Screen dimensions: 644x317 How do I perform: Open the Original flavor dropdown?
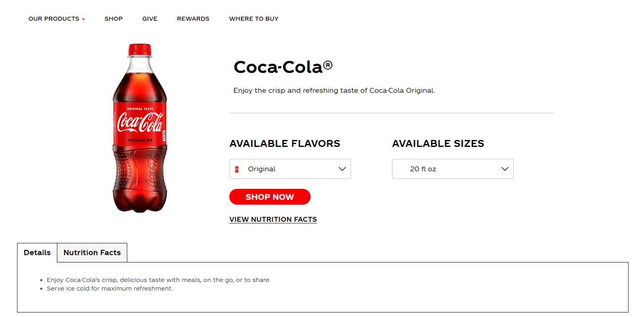tap(290, 169)
